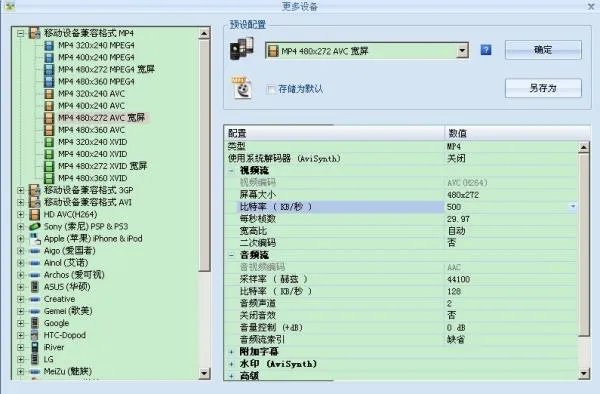600x394 pixels.
Task: Click the MP4 480x360 XVID green icon
Action: [x=49, y=178]
